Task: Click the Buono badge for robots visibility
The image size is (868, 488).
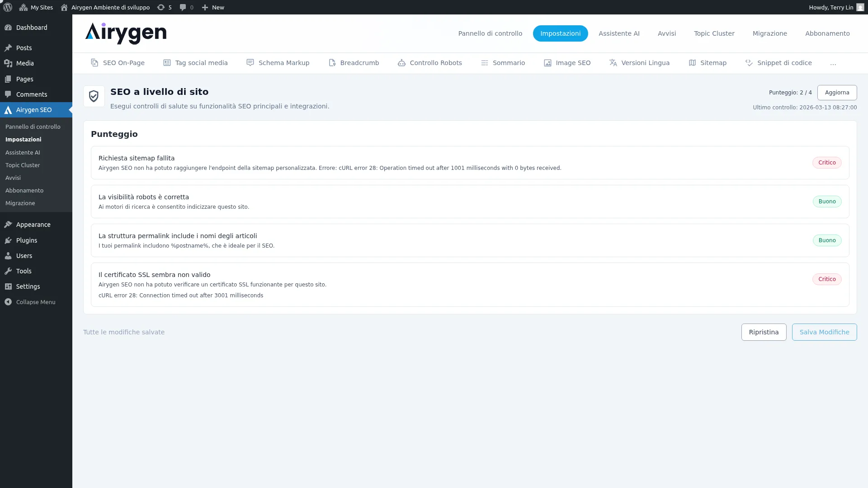Action: (x=827, y=202)
